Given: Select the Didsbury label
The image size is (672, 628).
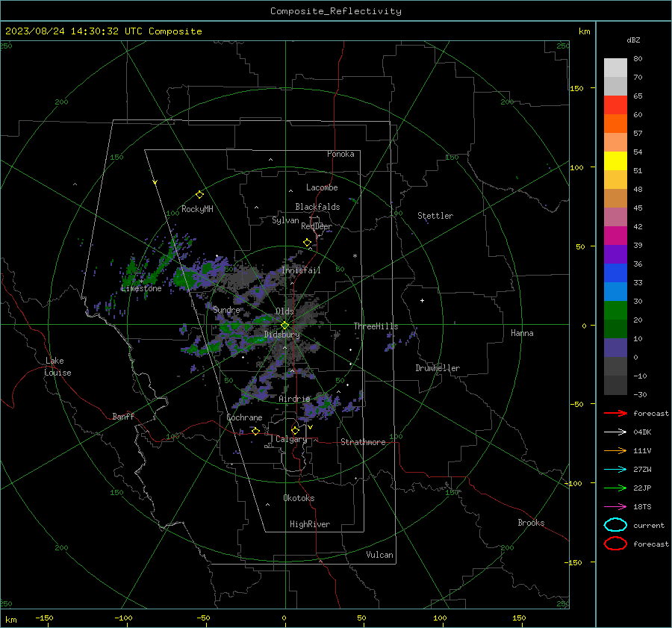Looking at the screenshot, I should coord(281,335).
